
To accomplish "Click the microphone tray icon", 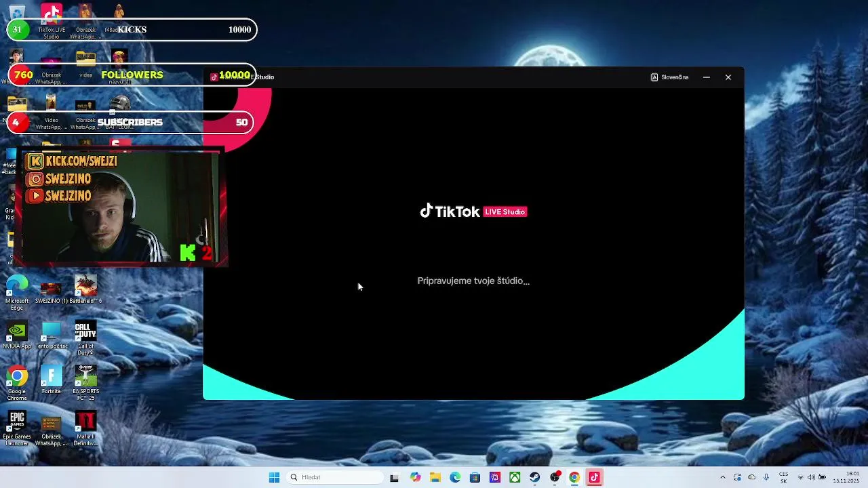I will pos(766,477).
